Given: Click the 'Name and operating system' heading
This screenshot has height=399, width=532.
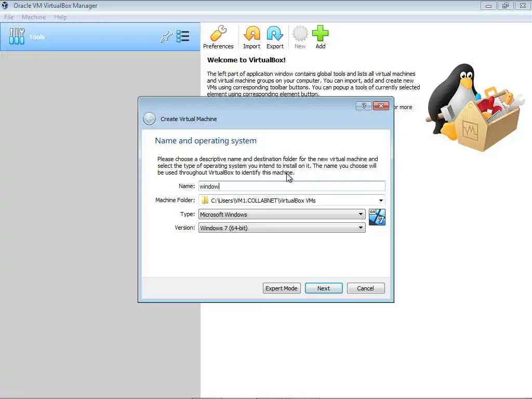Looking at the screenshot, I should (x=206, y=140).
